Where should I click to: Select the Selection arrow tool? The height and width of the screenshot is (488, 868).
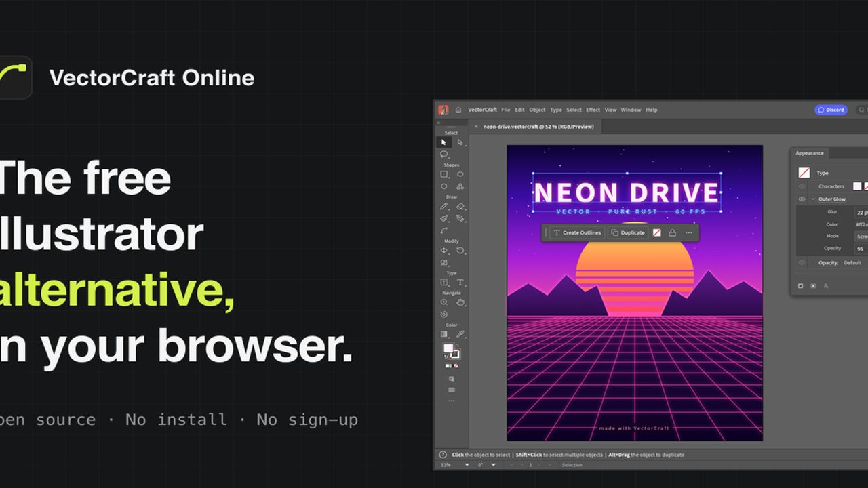pyautogui.click(x=444, y=142)
